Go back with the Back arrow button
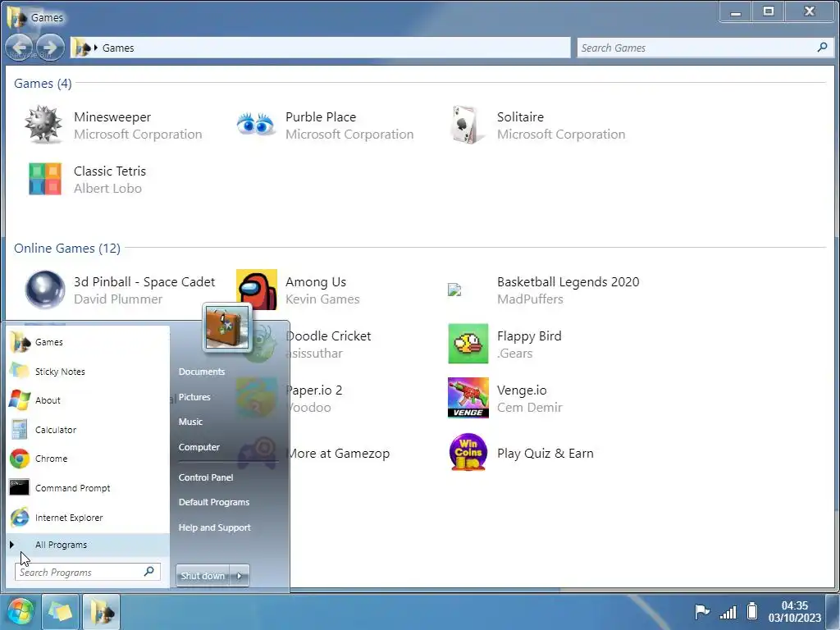The image size is (840, 630). [x=20, y=47]
